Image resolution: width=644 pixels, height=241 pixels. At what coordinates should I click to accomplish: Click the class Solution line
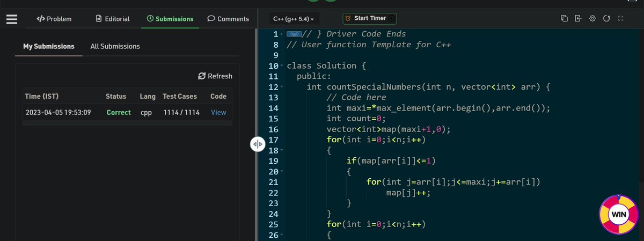326,66
